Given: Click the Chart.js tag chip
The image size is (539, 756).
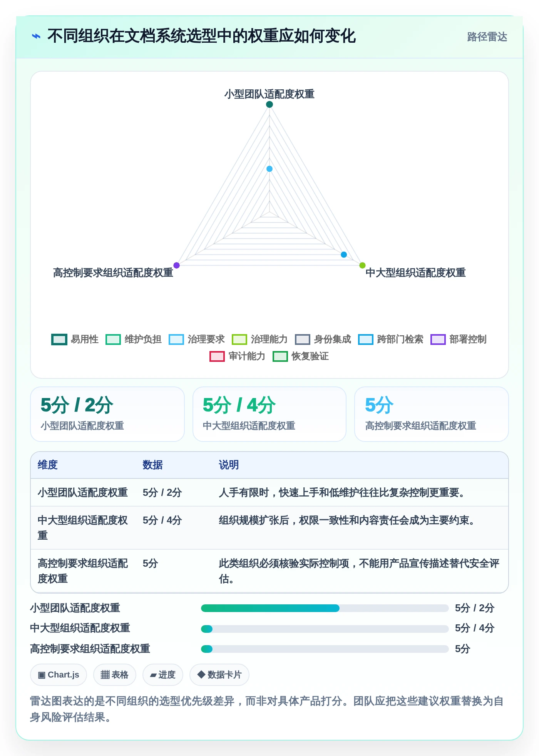Looking at the screenshot, I should point(59,675).
